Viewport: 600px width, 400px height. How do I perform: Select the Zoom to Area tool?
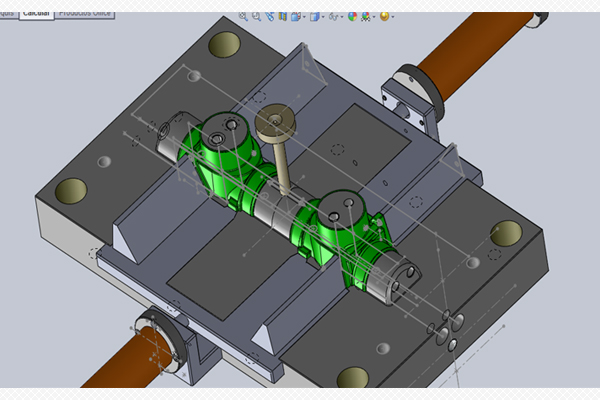pyautogui.click(x=258, y=17)
